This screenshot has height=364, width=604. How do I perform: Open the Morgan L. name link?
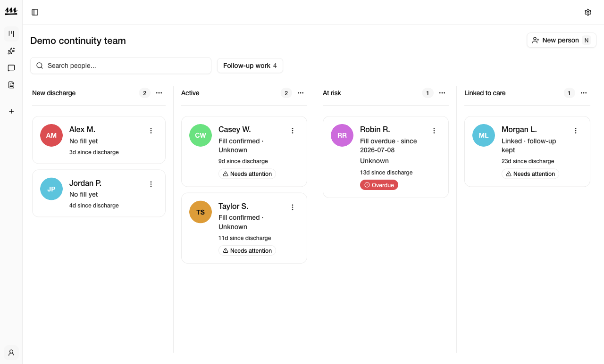pos(519,130)
